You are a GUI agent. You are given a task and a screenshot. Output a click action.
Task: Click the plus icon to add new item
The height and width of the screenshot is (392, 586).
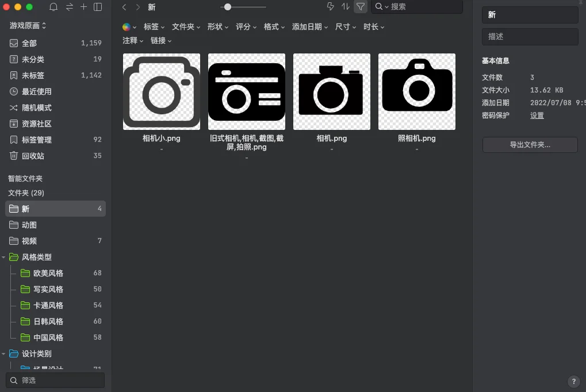coord(83,7)
